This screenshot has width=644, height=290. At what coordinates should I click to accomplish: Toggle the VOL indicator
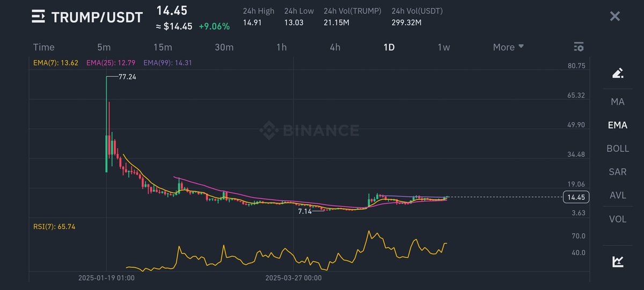coord(618,219)
